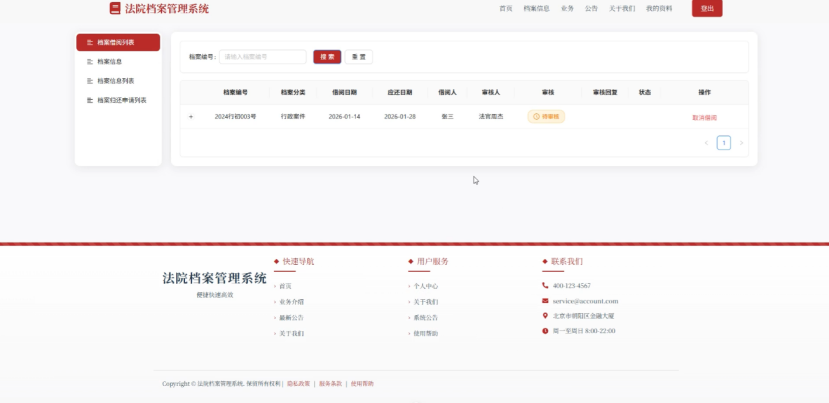
Task: Open 首页 in top navigation
Action: click(506, 8)
